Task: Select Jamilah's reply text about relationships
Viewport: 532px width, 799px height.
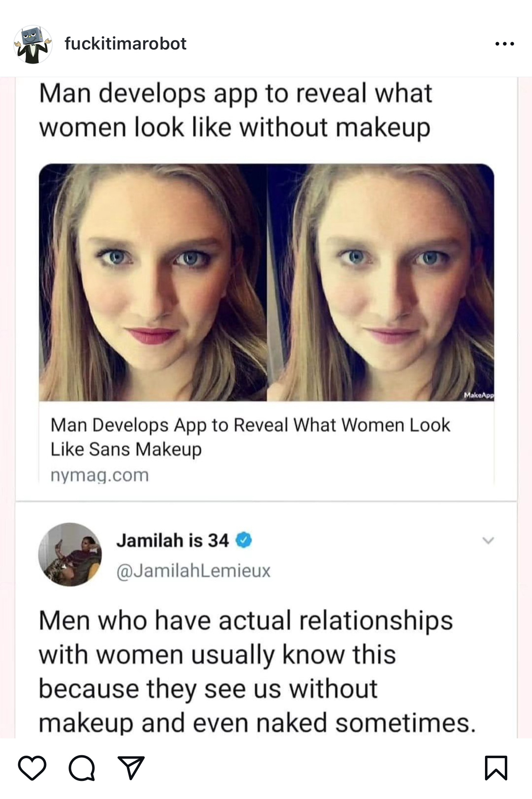Action: point(257,671)
